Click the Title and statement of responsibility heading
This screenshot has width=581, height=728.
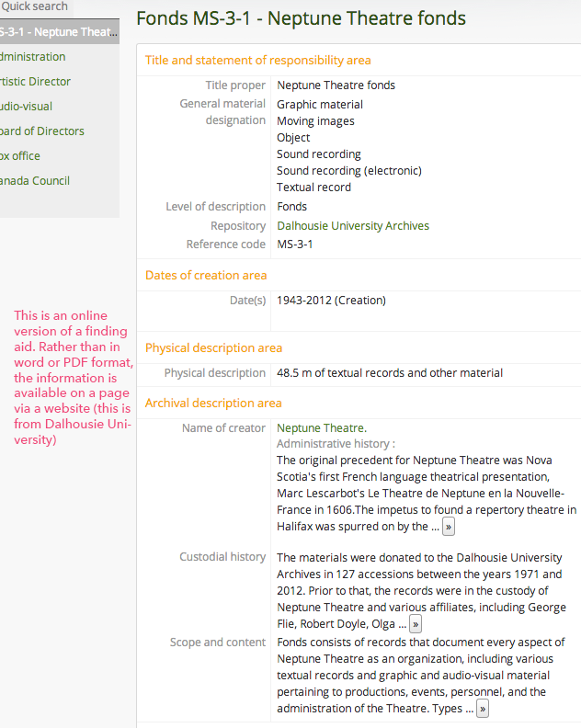[257, 61]
